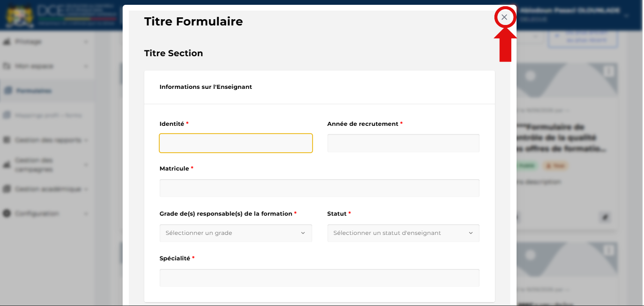The width and height of the screenshot is (644, 306).
Task: Click the Gestion académique sidebar icon
Action: (7, 189)
